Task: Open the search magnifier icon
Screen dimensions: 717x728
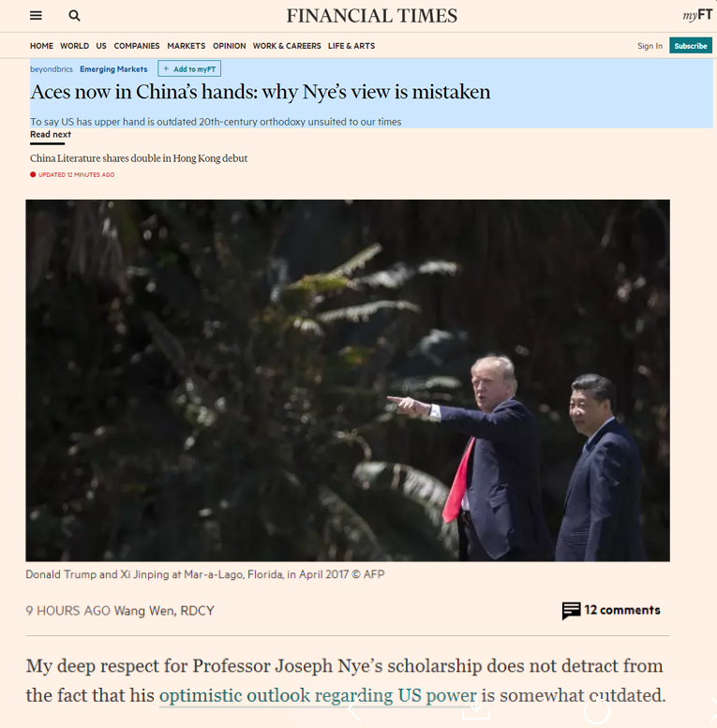Action: 74,15
